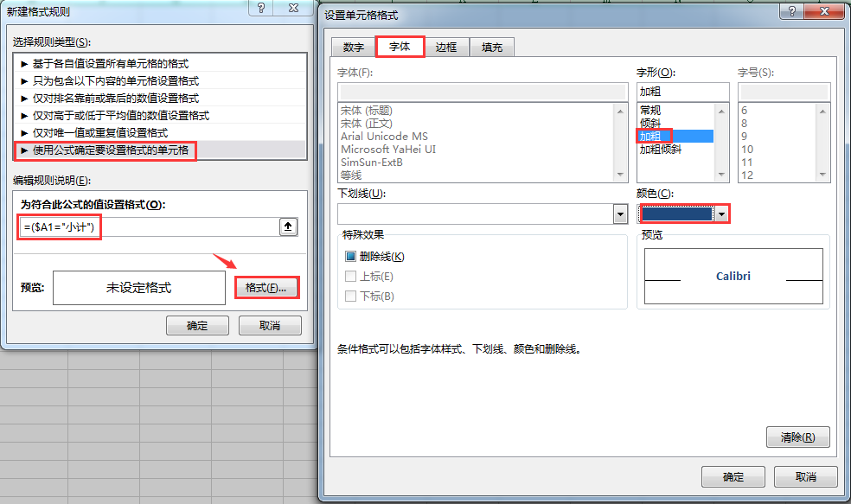Click 字号 list scroll-down arrow
Screen dimensions: 851x504
click(x=822, y=175)
